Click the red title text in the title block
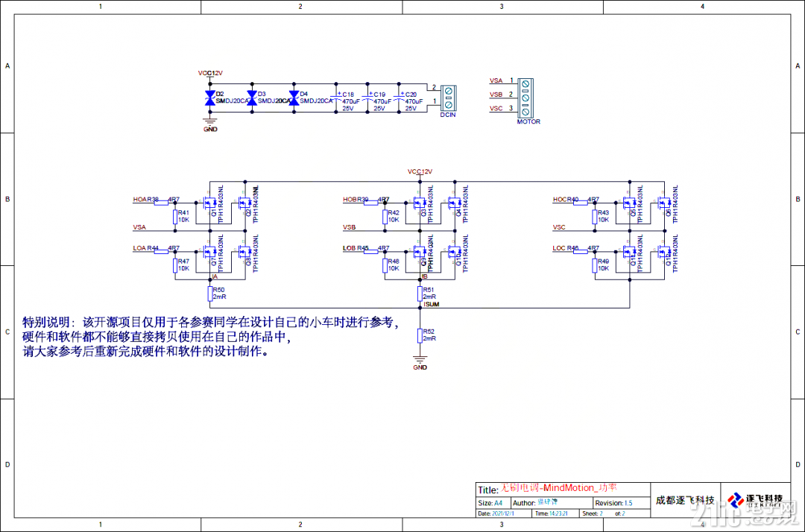Screen dimensions: 805x532 click(559, 488)
